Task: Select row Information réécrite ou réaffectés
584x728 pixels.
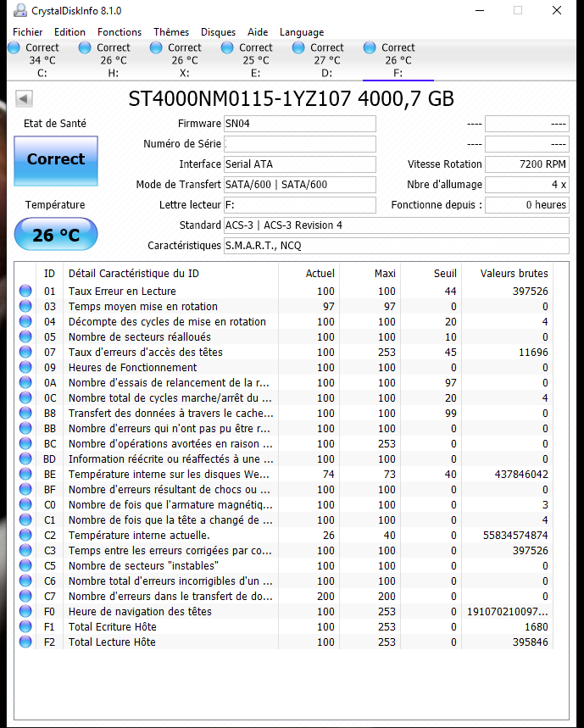Action: click(284, 458)
